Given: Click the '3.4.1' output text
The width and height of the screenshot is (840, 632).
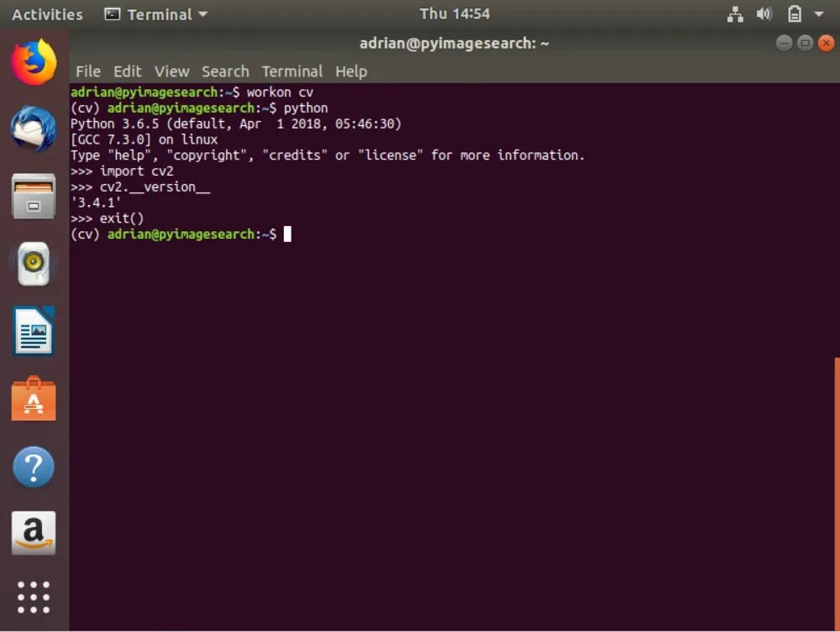Looking at the screenshot, I should [x=96, y=203].
